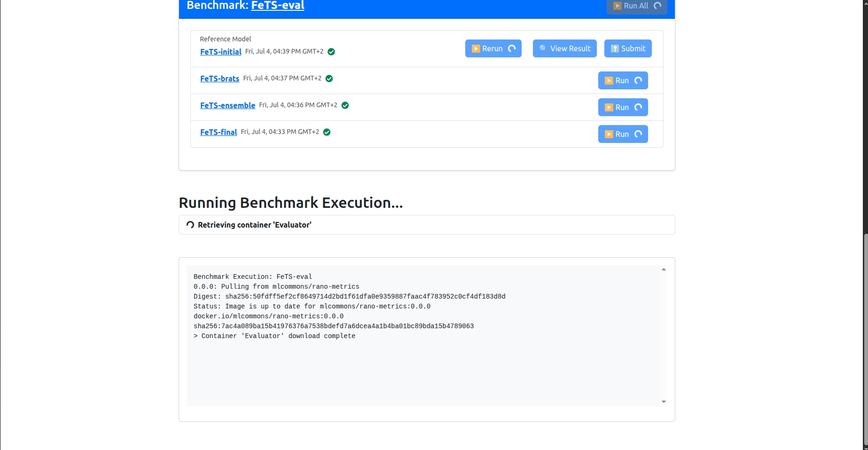
Task: Click the Running Benchmark Execution heading
Action: (291, 203)
